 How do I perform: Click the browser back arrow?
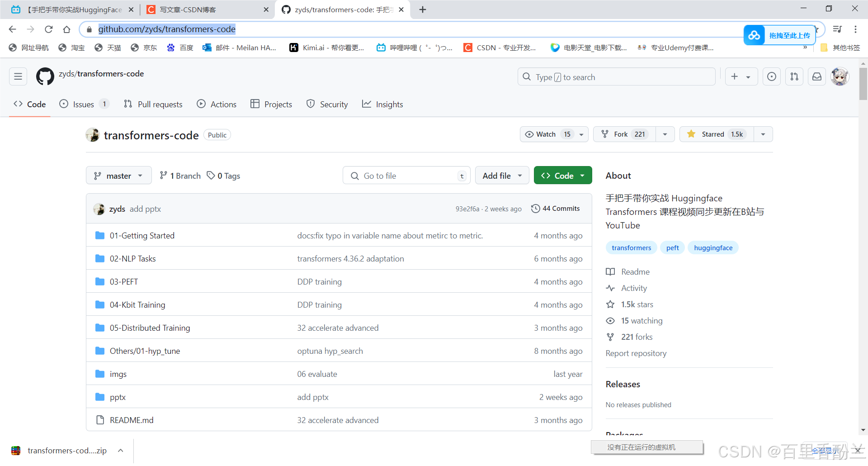(12, 29)
